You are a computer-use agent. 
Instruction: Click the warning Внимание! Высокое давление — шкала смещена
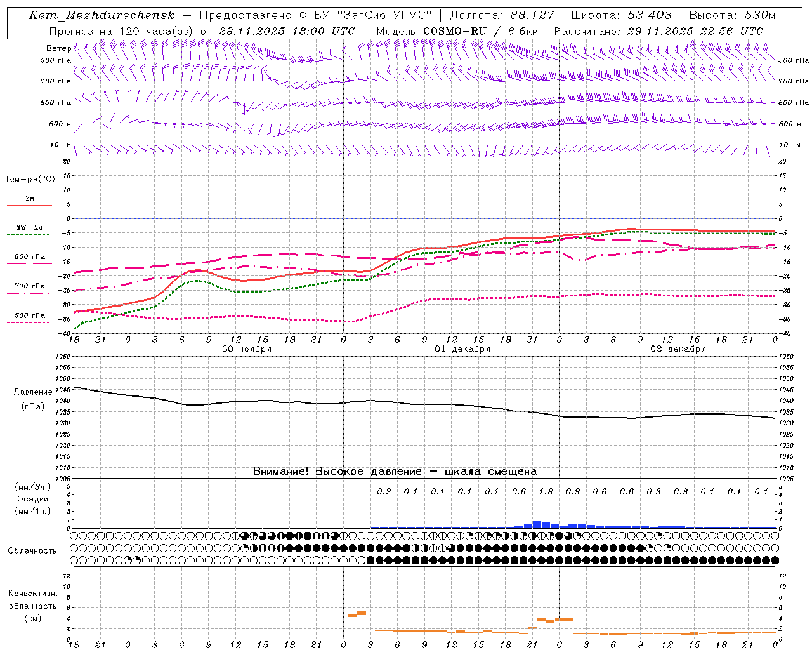[x=395, y=472]
